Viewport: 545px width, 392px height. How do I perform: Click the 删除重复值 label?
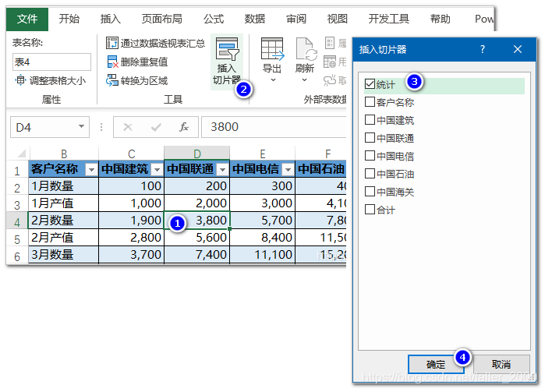click(x=144, y=62)
